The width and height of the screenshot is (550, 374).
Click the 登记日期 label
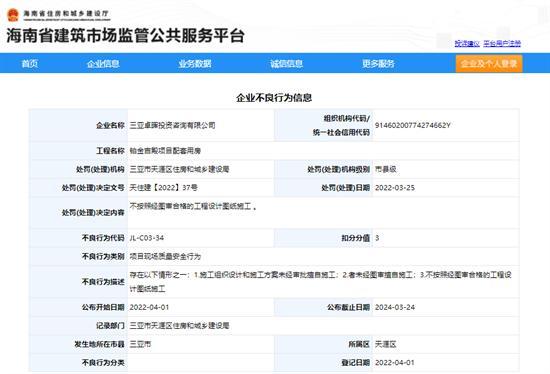coord(356,362)
